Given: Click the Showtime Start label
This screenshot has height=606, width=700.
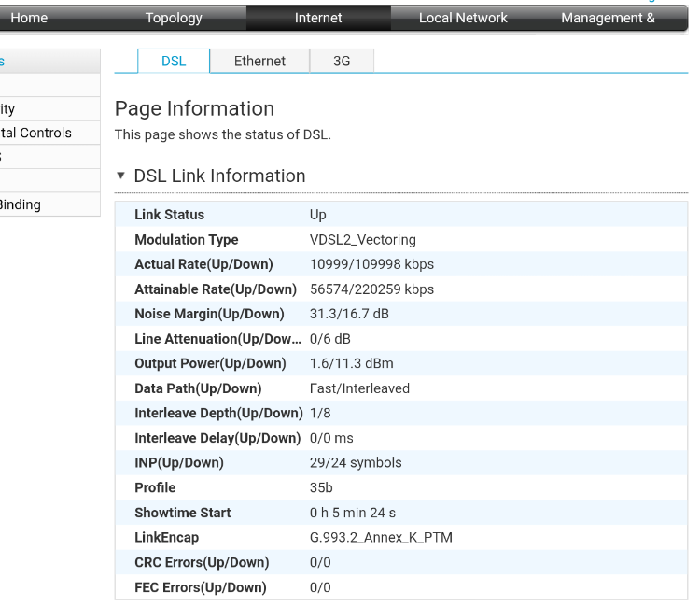Looking at the screenshot, I should tap(183, 513).
